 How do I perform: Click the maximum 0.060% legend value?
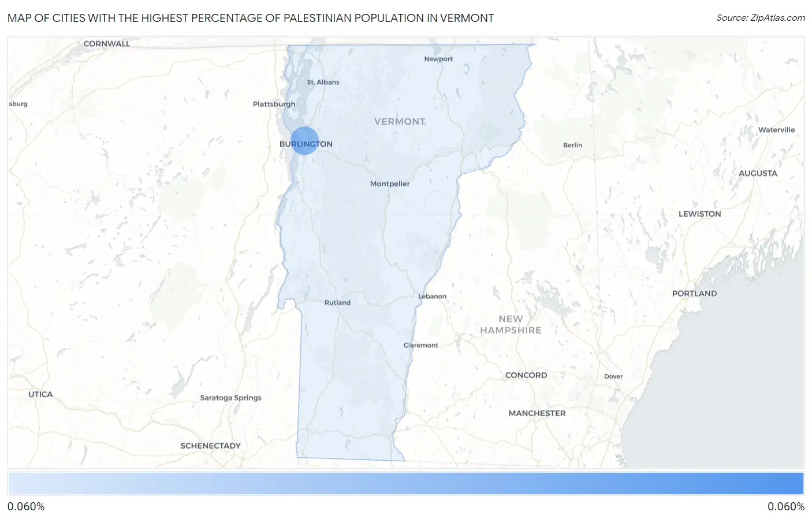click(x=786, y=507)
